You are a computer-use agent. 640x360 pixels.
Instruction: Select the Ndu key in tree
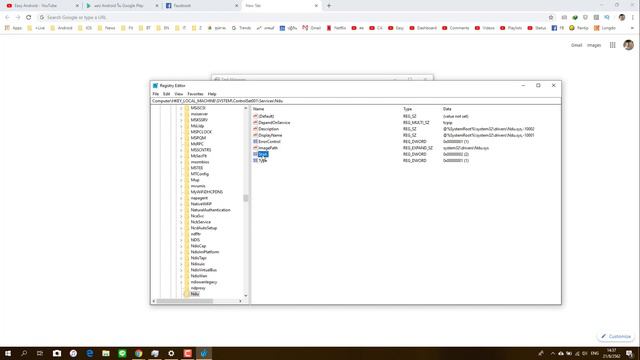195,294
